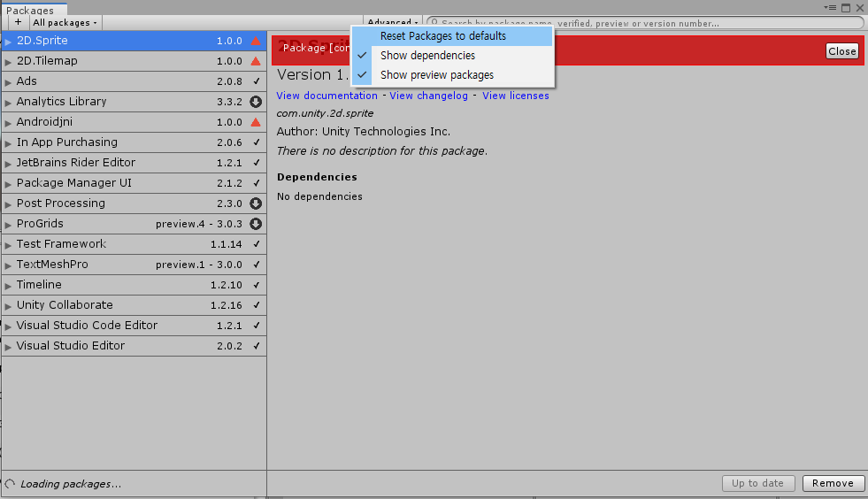The height and width of the screenshot is (499, 868).
Task: Expand the 2D.Sprite package versions
Action: 8,42
